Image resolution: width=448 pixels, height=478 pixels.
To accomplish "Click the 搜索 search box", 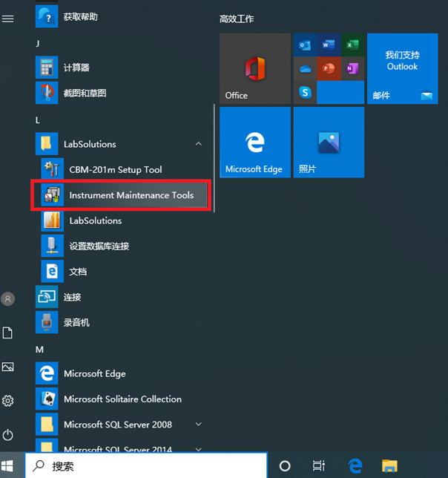I will [148, 466].
